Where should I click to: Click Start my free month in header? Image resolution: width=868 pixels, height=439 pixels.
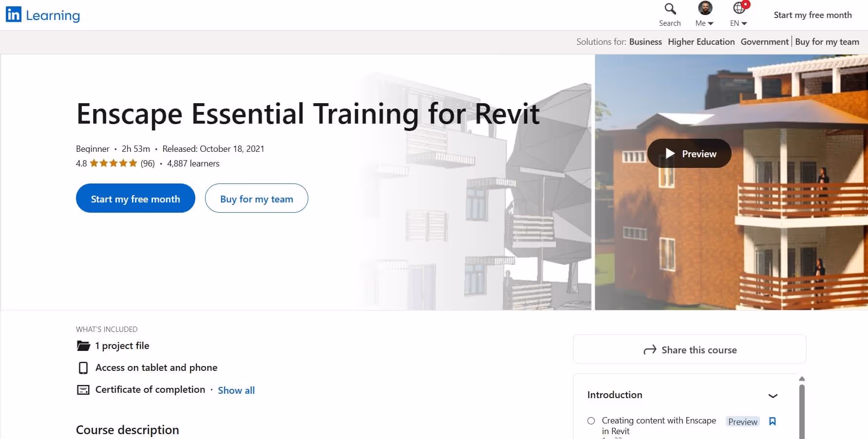tap(812, 15)
